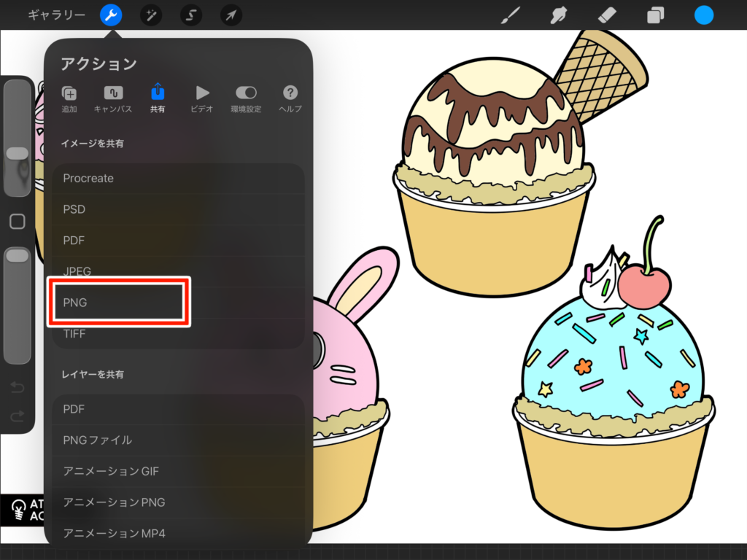Switch to the 追加 (Add) tab

pos(69,98)
